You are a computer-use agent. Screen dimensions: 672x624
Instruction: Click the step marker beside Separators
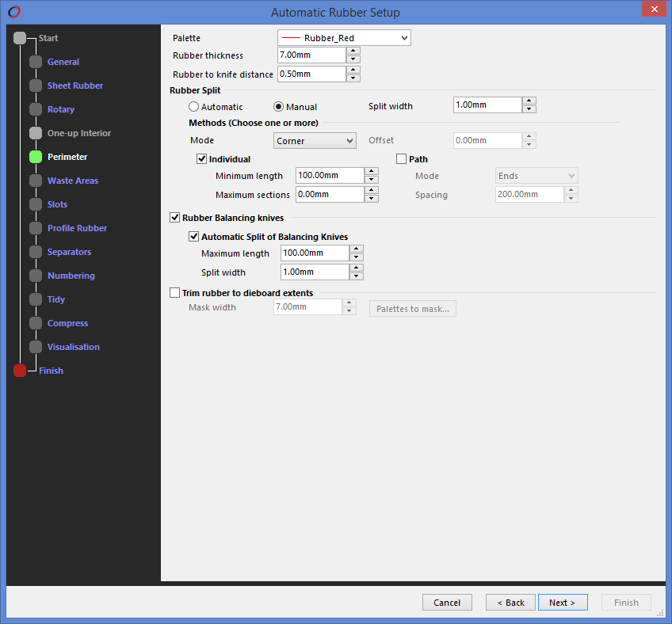[x=36, y=252]
